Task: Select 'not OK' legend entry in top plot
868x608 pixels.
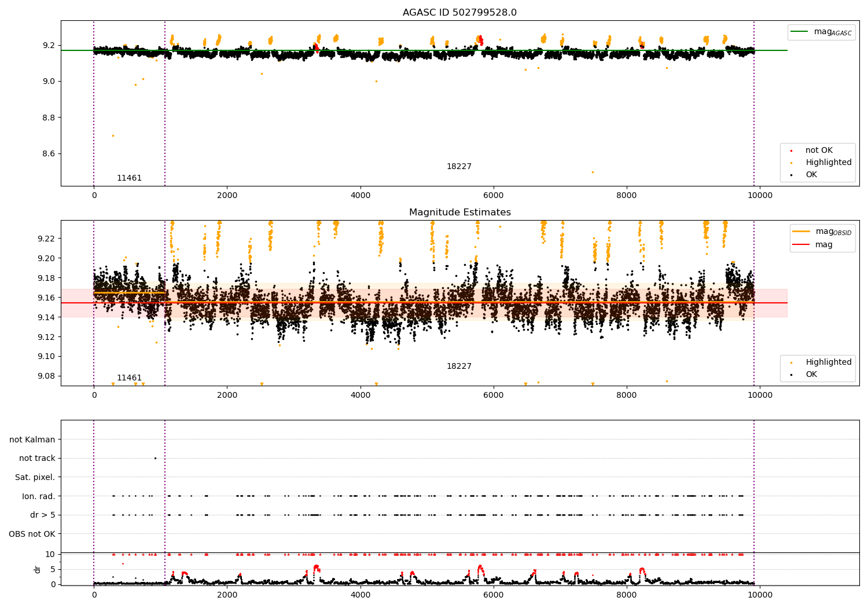Action: click(x=819, y=151)
